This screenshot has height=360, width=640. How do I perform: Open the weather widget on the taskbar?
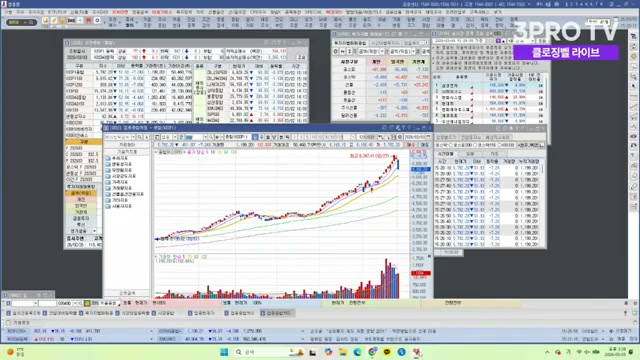(x=16, y=352)
